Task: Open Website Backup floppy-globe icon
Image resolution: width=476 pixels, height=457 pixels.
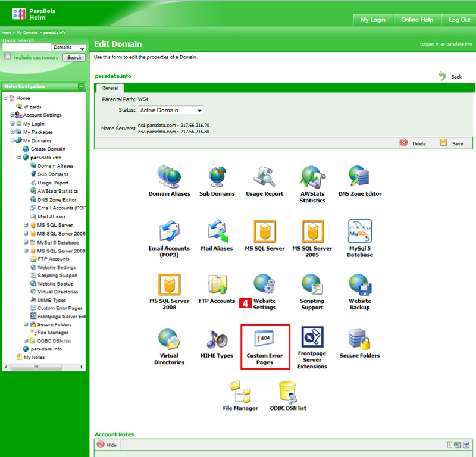Action: 360,284
